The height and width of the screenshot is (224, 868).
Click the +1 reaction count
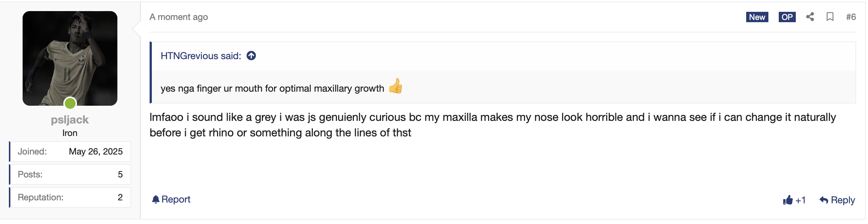pyautogui.click(x=801, y=200)
